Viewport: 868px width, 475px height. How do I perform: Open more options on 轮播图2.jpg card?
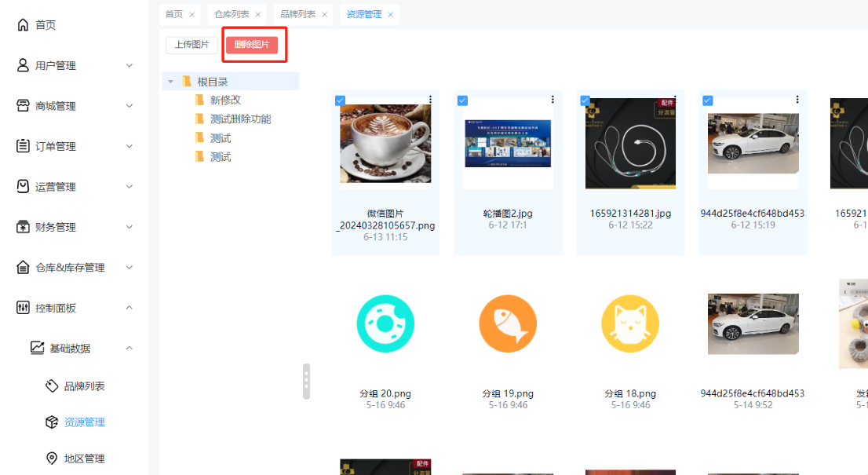[553, 99]
